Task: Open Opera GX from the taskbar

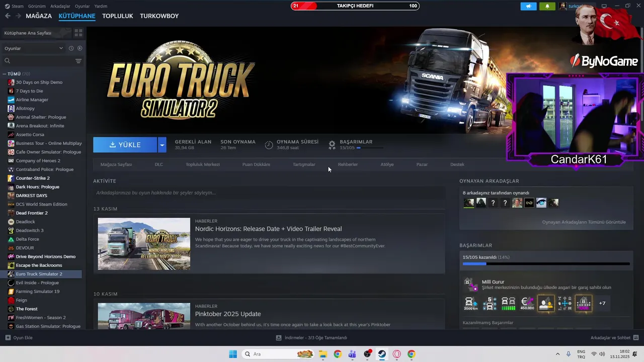Action: tap(396, 354)
